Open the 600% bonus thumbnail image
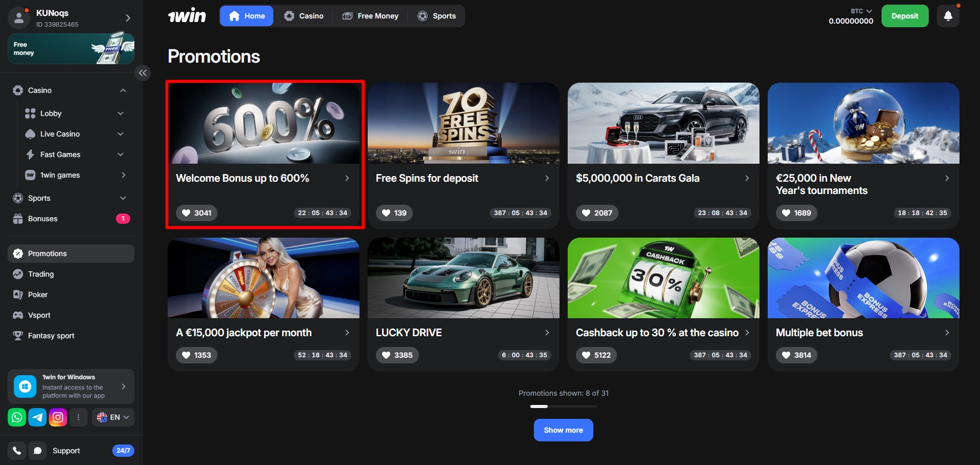This screenshot has height=465, width=980. 264,123
